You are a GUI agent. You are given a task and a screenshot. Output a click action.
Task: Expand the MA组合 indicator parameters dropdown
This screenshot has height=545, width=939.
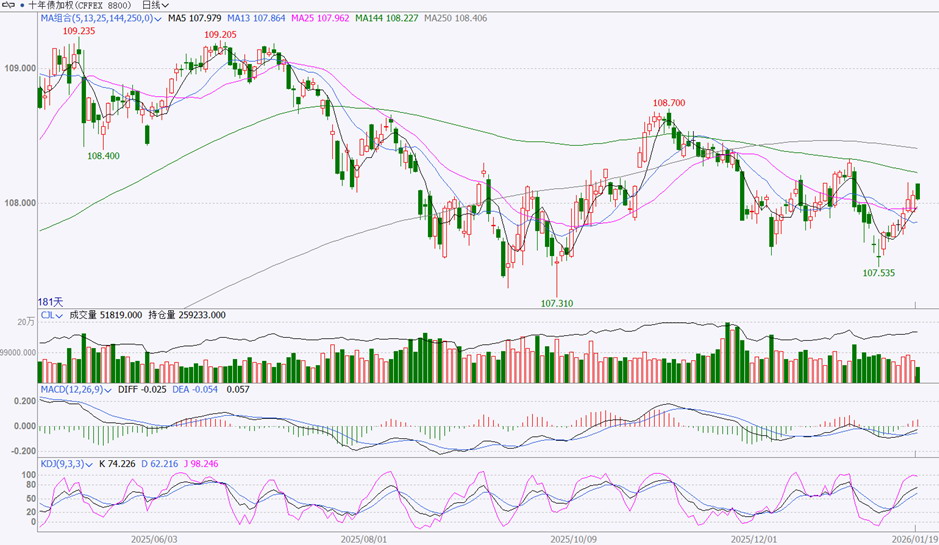158,19
